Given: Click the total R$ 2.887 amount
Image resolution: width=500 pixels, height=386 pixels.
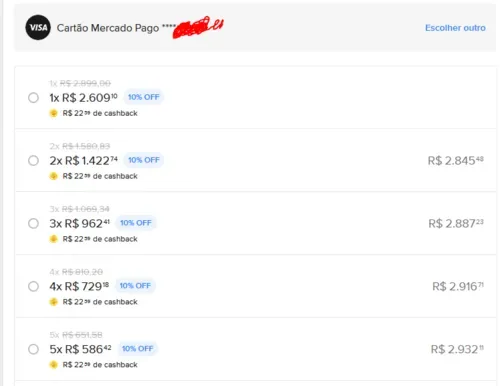Looking at the screenshot, I should 456,223.
